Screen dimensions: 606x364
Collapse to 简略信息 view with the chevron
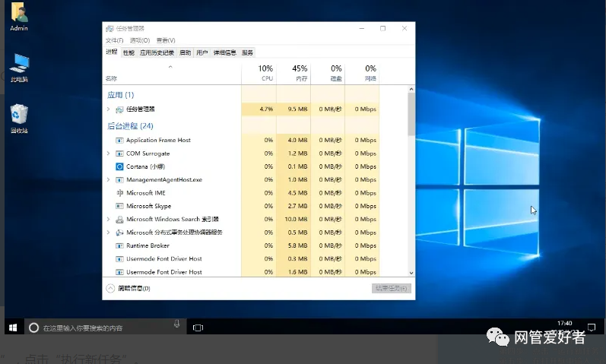tap(110, 288)
